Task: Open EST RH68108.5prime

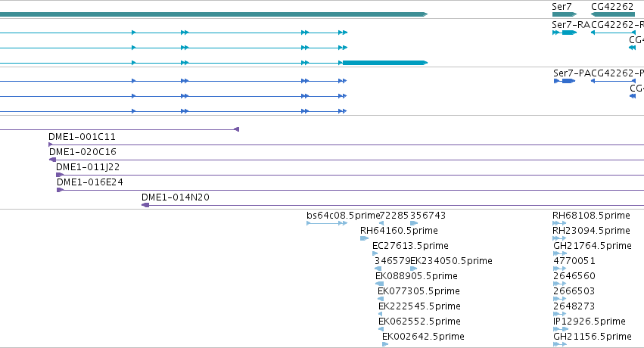Action: coord(591,216)
